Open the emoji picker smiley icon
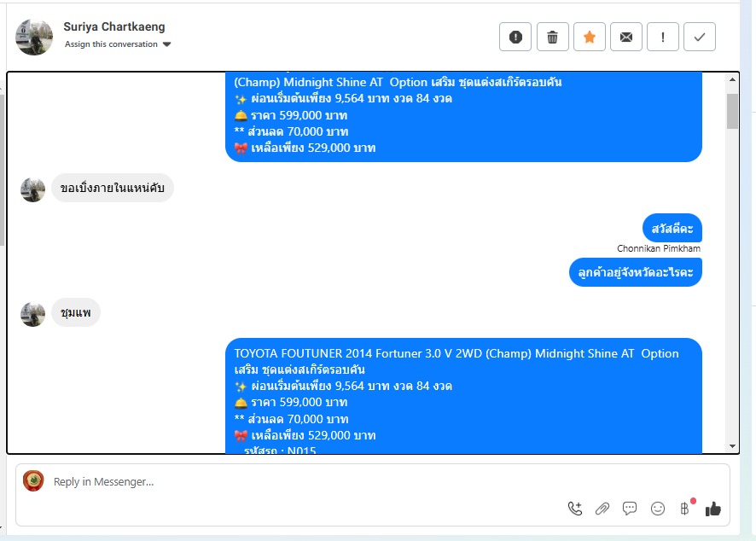 tap(658, 509)
